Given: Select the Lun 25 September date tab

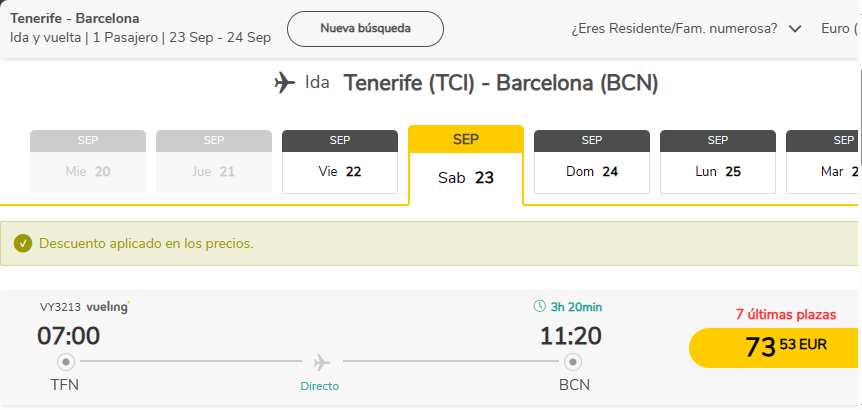Looking at the screenshot, I should tap(718, 162).
